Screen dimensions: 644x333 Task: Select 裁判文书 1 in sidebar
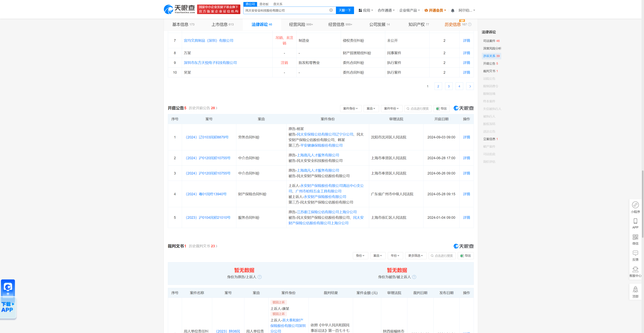click(x=491, y=71)
